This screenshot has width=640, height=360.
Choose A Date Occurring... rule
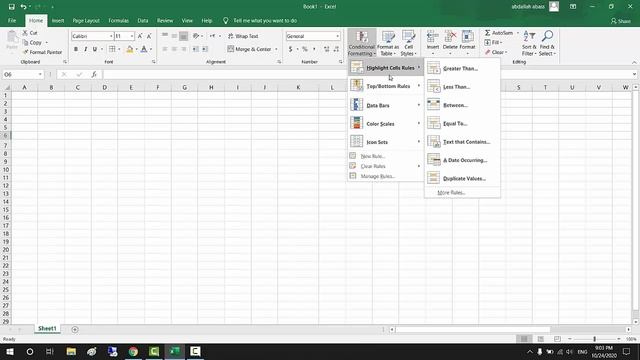click(462, 160)
